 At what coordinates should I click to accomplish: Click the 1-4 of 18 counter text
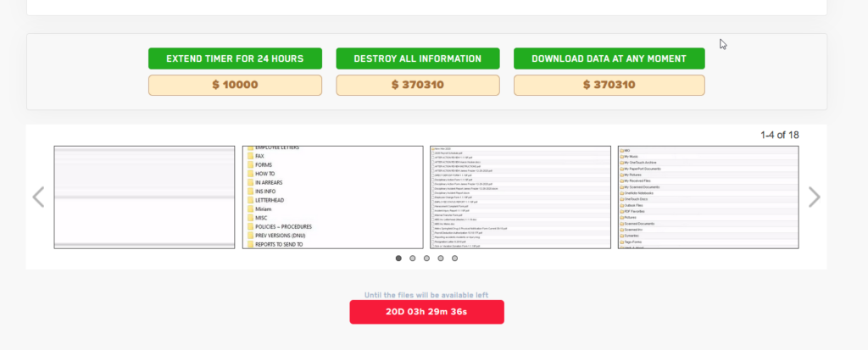click(x=779, y=134)
